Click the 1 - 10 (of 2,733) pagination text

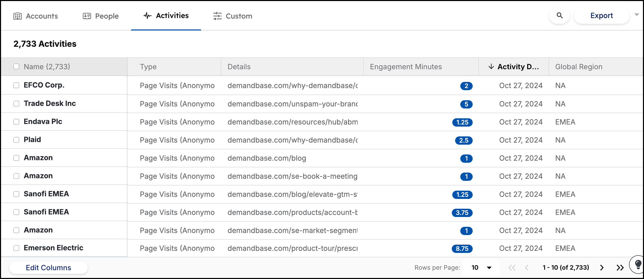(x=566, y=268)
